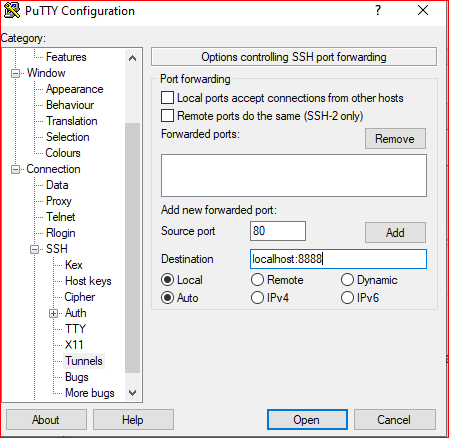Select Auth in the category tree
This screenshot has height=438, width=449.
(76, 313)
